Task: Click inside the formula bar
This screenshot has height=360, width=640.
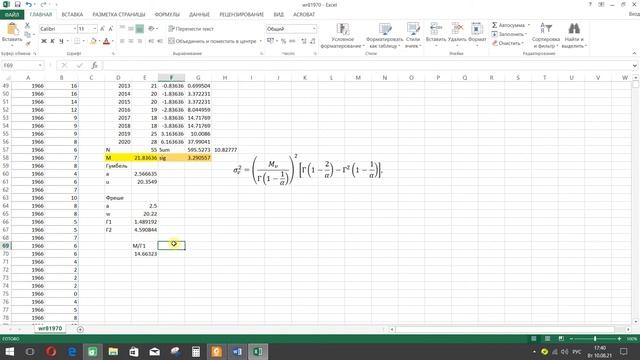Action: point(367,65)
